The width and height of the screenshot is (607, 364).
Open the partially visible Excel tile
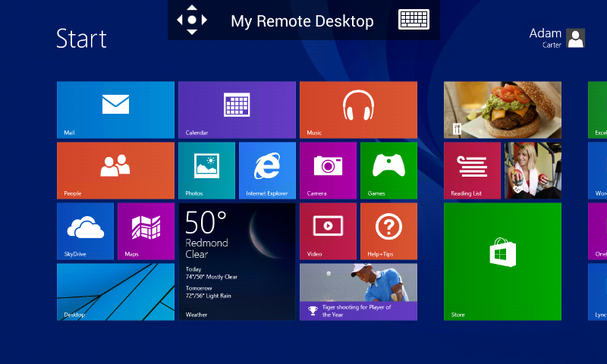pos(597,110)
